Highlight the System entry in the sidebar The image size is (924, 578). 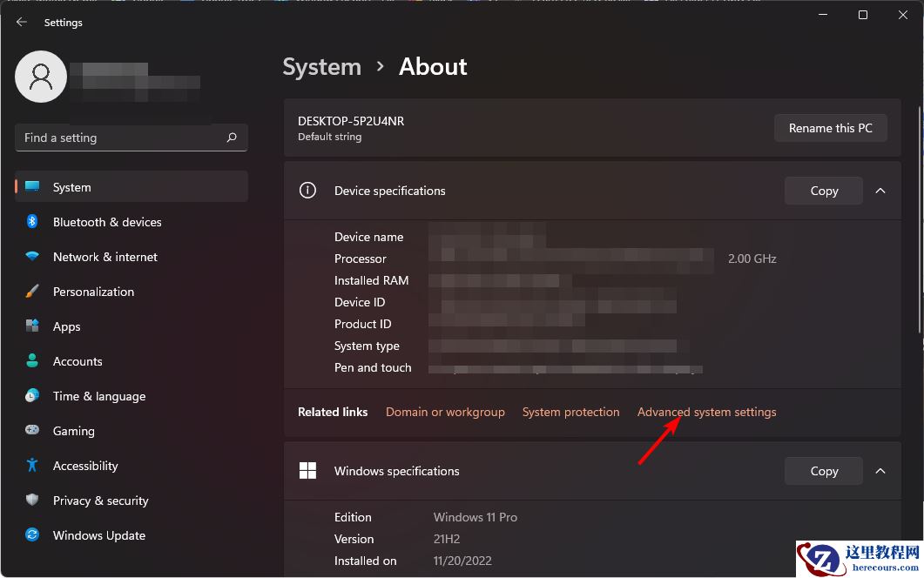pos(71,186)
